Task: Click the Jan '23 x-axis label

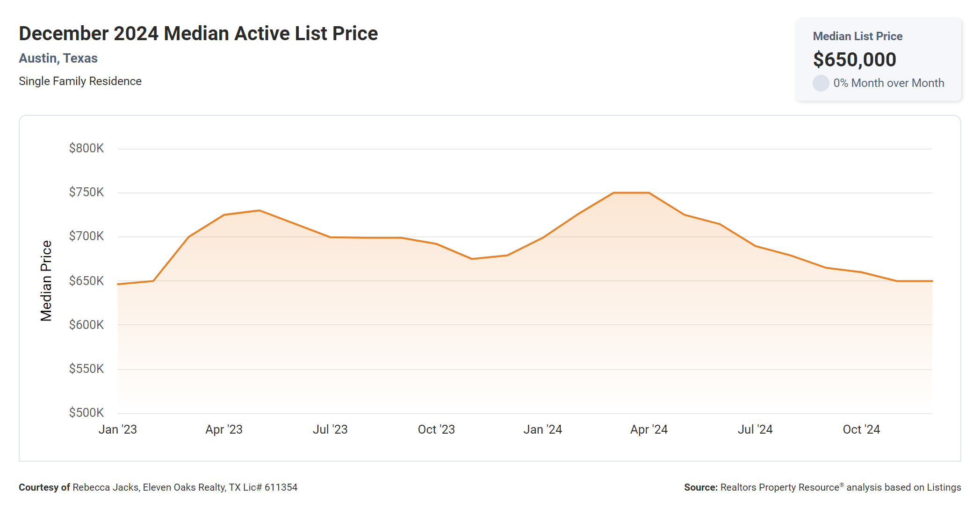Action: (x=117, y=429)
